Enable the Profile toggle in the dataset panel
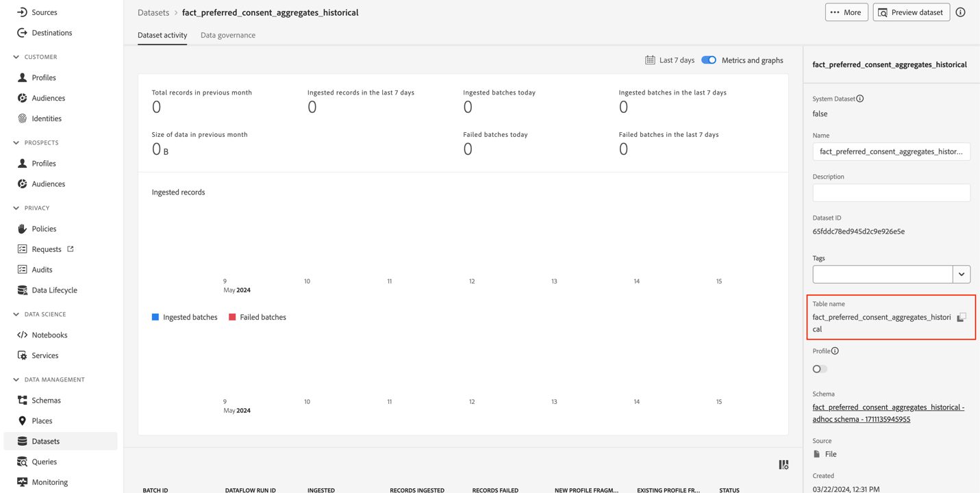Image resolution: width=980 pixels, height=493 pixels. pyautogui.click(x=819, y=368)
